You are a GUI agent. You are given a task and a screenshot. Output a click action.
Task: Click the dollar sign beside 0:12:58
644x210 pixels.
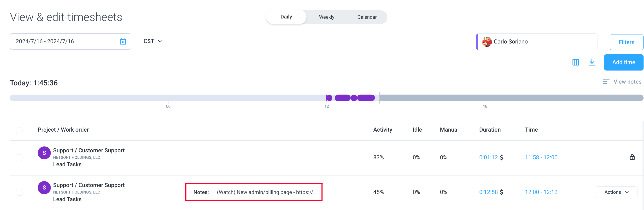(x=501, y=192)
